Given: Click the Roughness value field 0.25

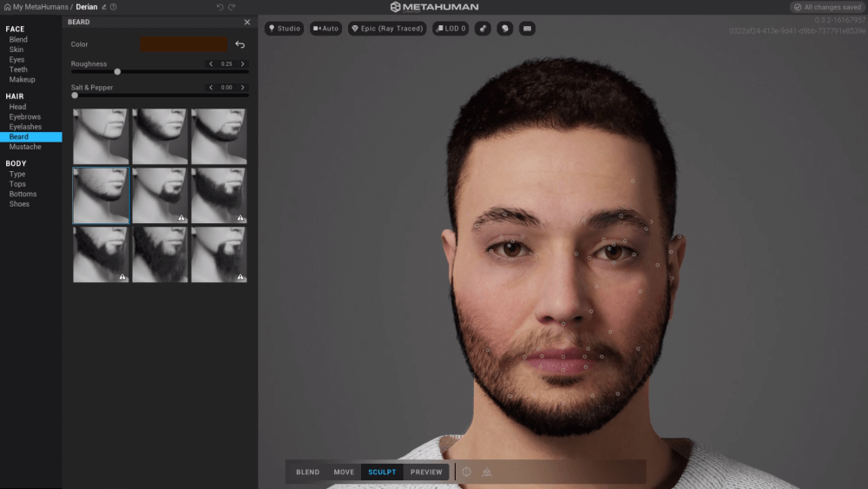Looking at the screenshot, I should (x=227, y=63).
